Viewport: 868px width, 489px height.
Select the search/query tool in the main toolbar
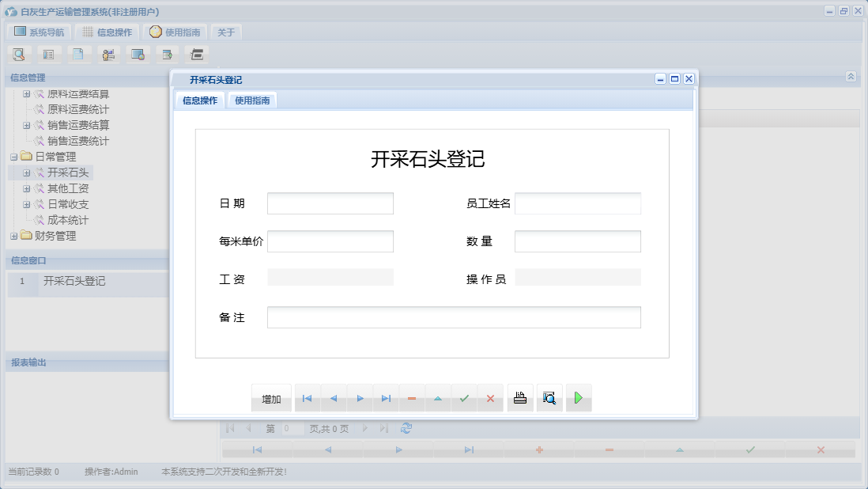point(19,54)
